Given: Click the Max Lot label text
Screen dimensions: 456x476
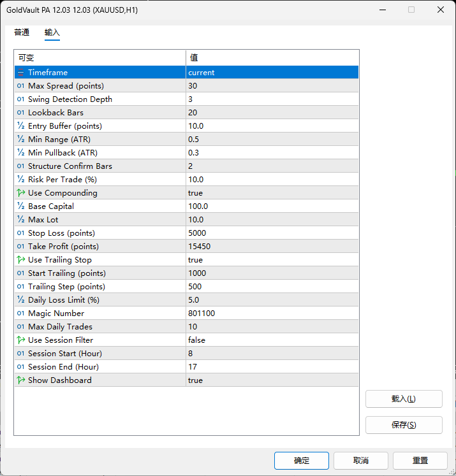Looking at the screenshot, I should coord(43,219).
